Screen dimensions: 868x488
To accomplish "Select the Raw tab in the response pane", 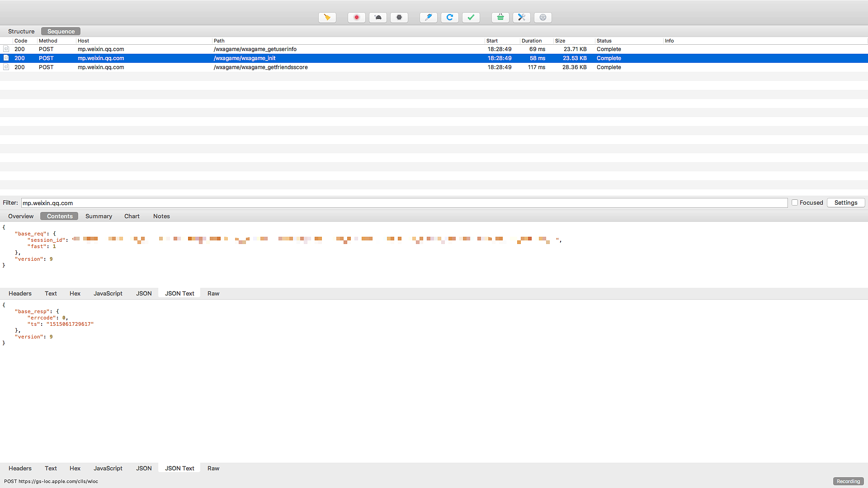I will (x=213, y=468).
